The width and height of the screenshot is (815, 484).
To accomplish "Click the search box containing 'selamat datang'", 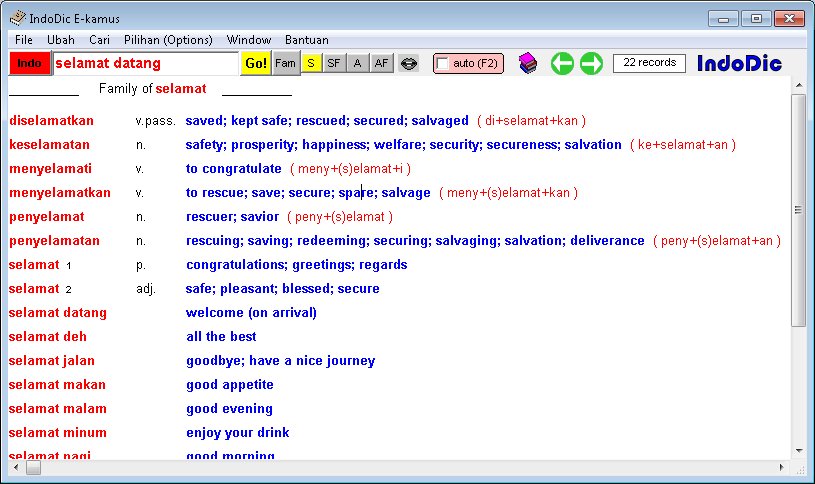I will pos(146,63).
